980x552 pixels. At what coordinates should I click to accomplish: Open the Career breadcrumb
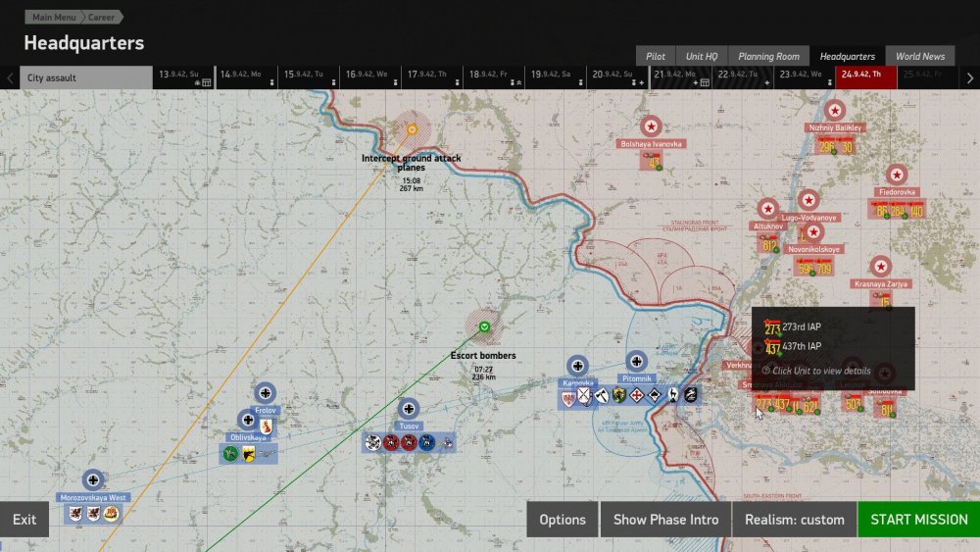coord(101,17)
